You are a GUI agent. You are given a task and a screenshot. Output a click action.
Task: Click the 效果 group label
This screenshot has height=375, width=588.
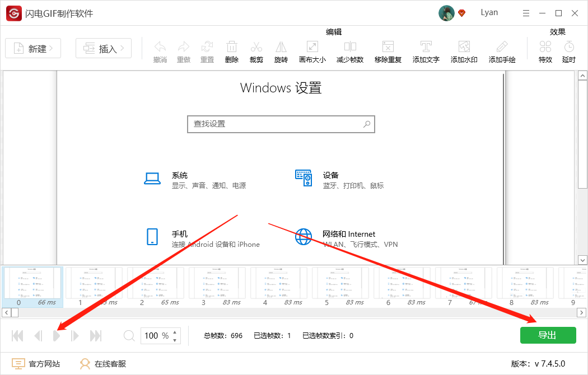click(557, 32)
